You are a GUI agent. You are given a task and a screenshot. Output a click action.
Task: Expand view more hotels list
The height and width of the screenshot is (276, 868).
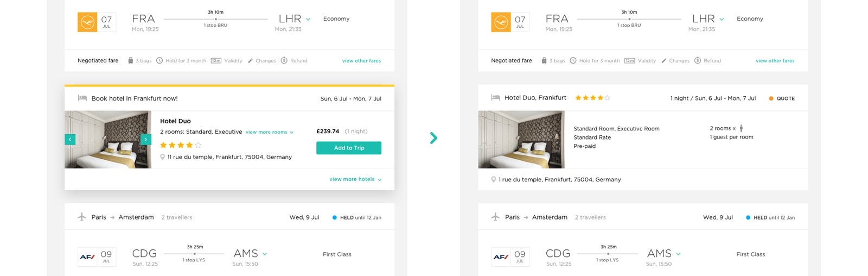(x=355, y=179)
